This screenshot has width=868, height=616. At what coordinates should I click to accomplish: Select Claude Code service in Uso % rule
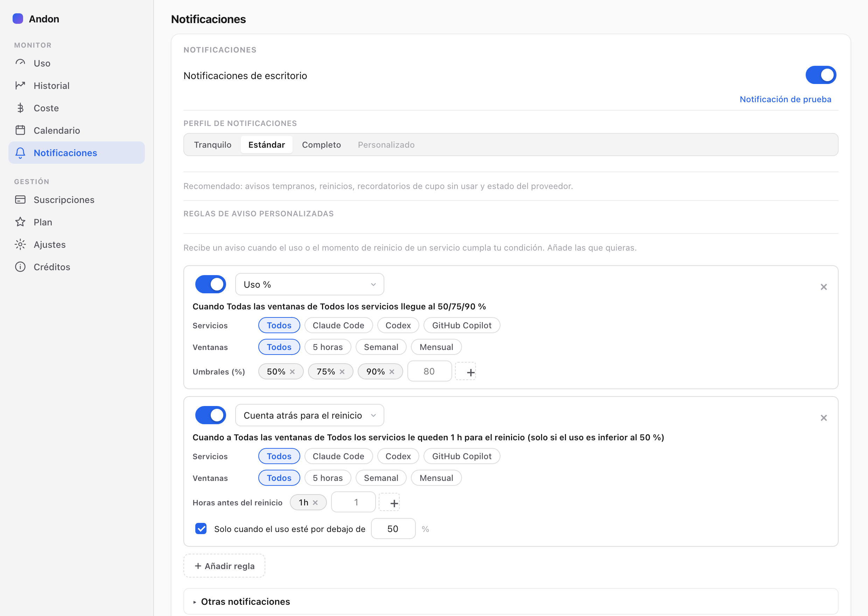tap(338, 325)
